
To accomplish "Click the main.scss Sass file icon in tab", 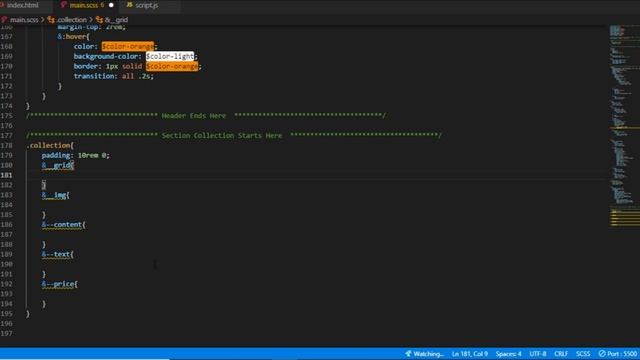I will tap(64, 5).
